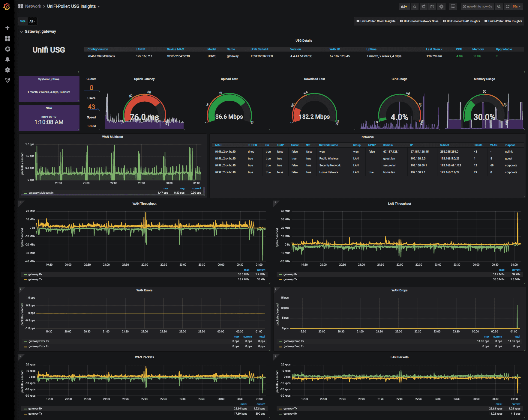Open the Dashboards grid icon in sidebar

point(7,39)
